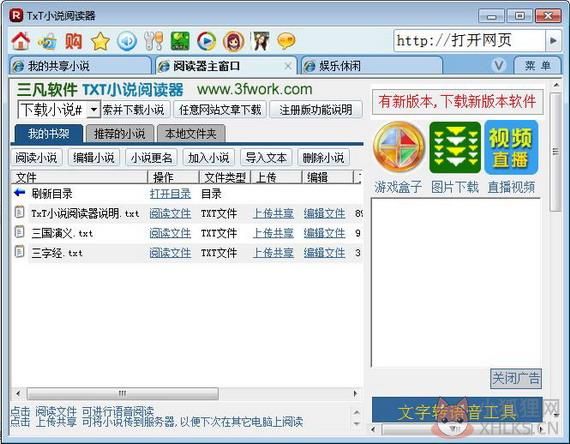Click the 阅读小说 button
Image resolution: width=570 pixels, height=444 pixels.
(x=36, y=158)
